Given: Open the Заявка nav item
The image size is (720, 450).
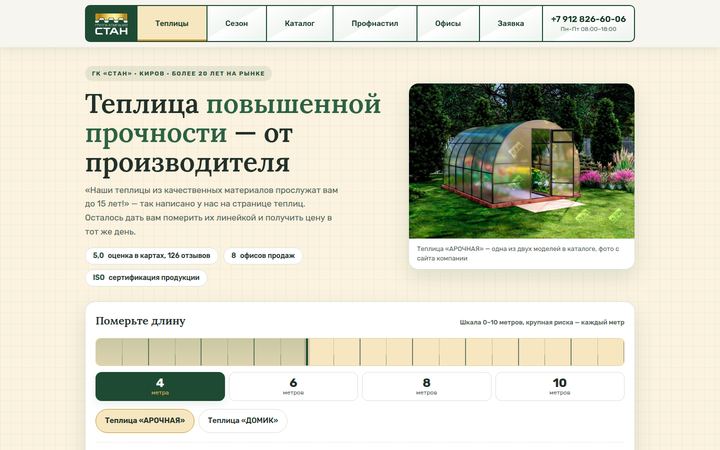Looking at the screenshot, I should click(511, 23).
